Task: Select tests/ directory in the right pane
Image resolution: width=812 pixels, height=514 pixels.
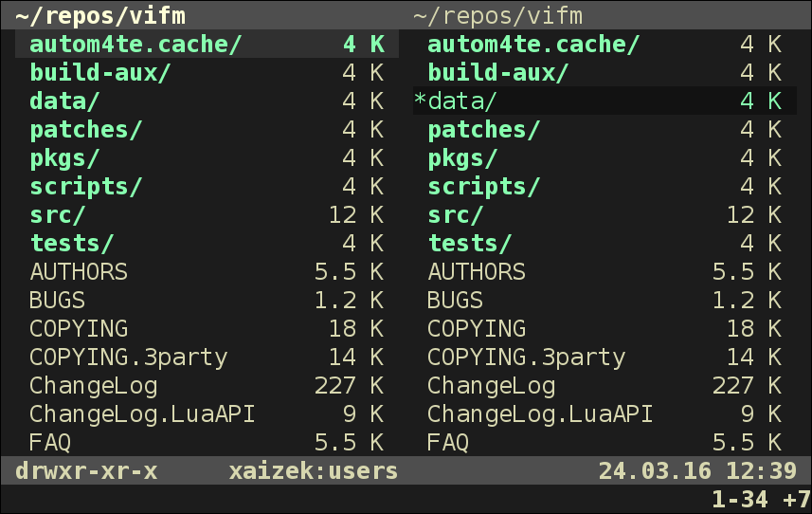Action: [x=604, y=244]
